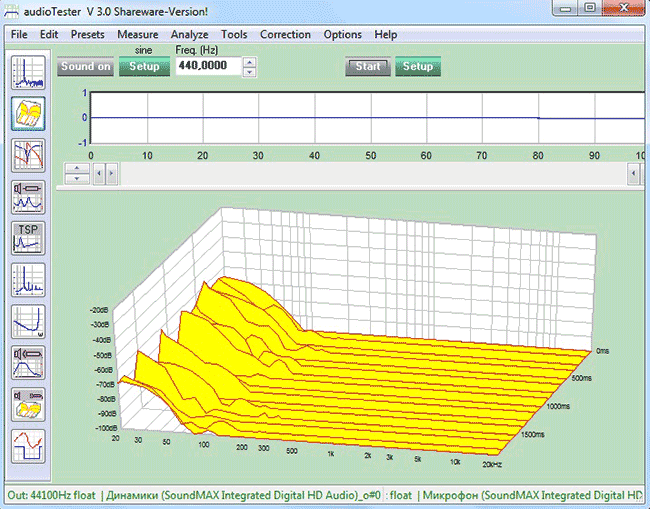Open the measurement Setup button next to Start

pyautogui.click(x=418, y=67)
